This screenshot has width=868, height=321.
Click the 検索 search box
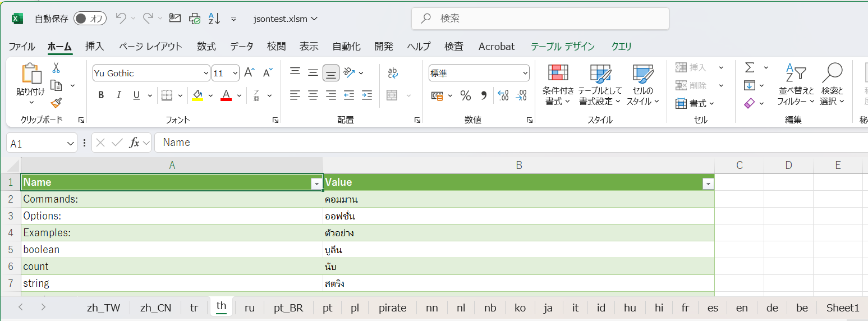[x=540, y=19]
